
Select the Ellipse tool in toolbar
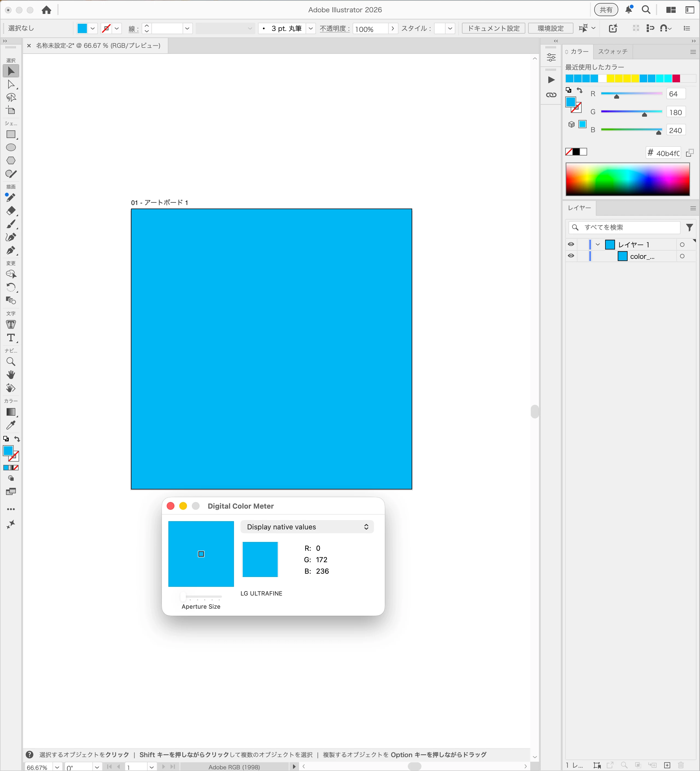point(11,148)
